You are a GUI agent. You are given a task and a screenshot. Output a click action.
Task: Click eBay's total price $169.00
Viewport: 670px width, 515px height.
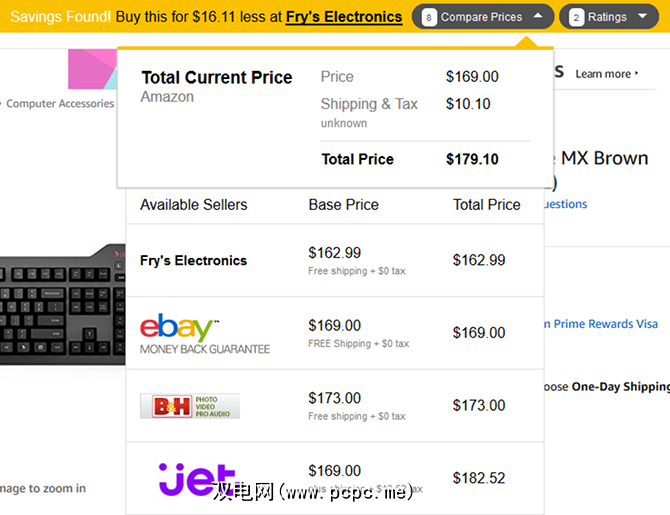(479, 333)
